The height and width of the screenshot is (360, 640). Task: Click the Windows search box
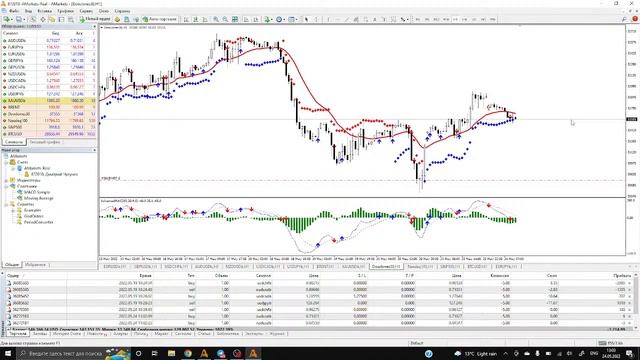click(73, 353)
